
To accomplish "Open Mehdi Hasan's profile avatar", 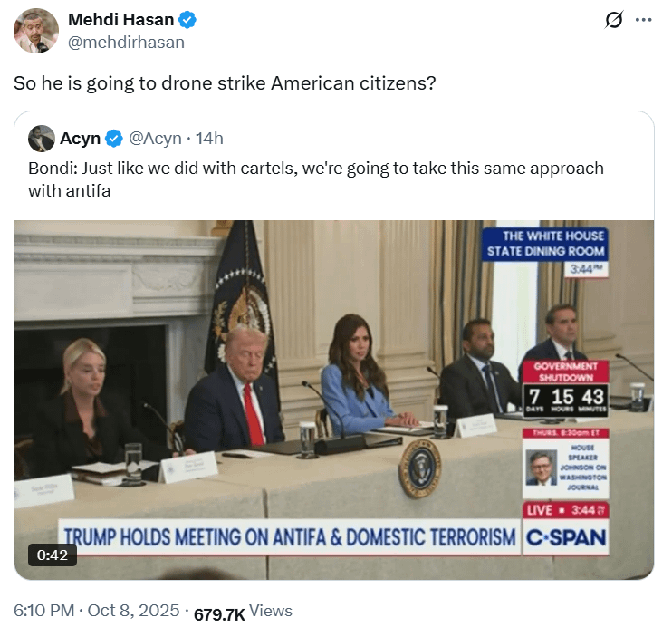I will click(x=36, y=31).
